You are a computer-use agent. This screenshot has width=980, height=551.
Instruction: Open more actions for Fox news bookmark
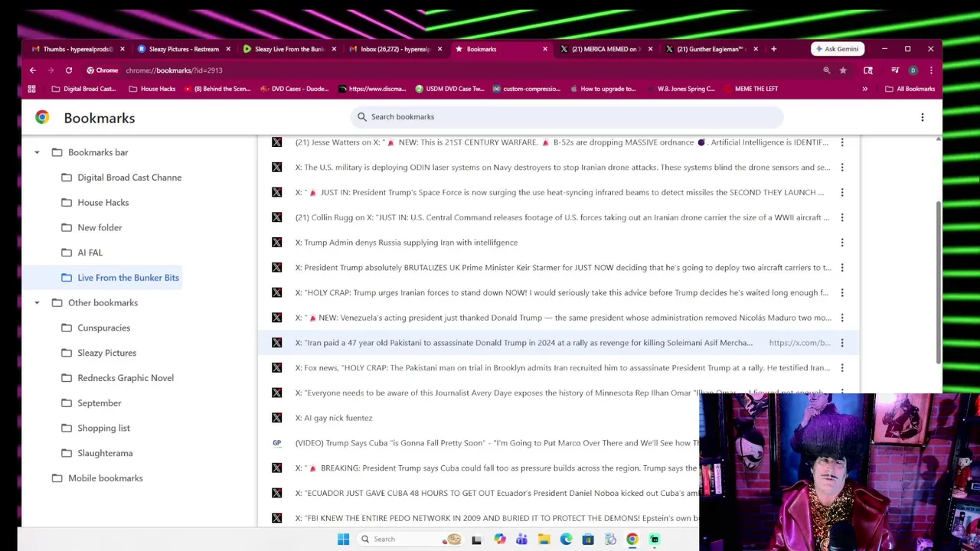pyautogui.click(x=842, y=368)
